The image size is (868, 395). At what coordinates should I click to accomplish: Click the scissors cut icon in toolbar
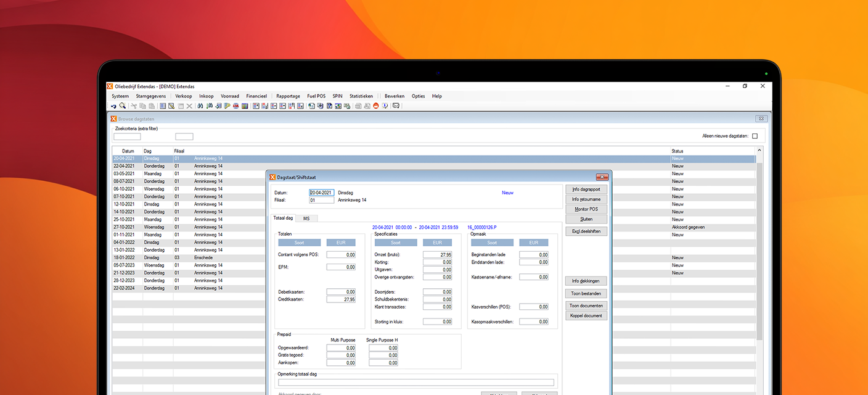pos(134,106)
